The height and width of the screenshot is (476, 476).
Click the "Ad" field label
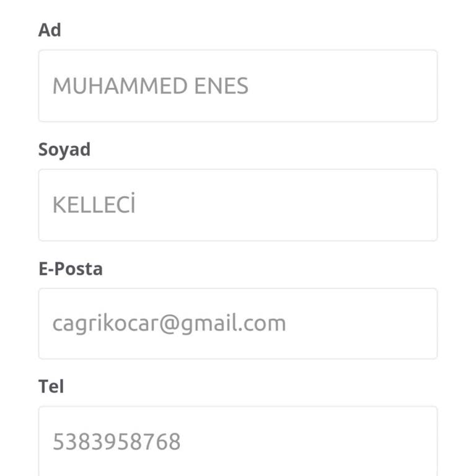coord(50,30)
